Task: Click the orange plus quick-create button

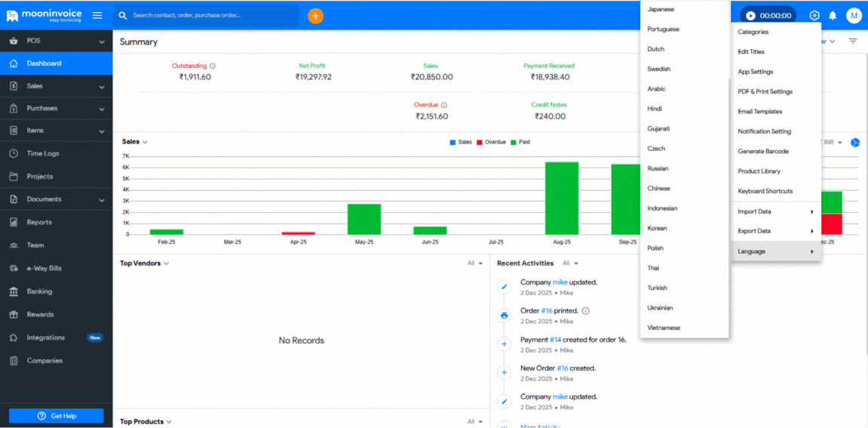Action: click(x=315, y=15)
